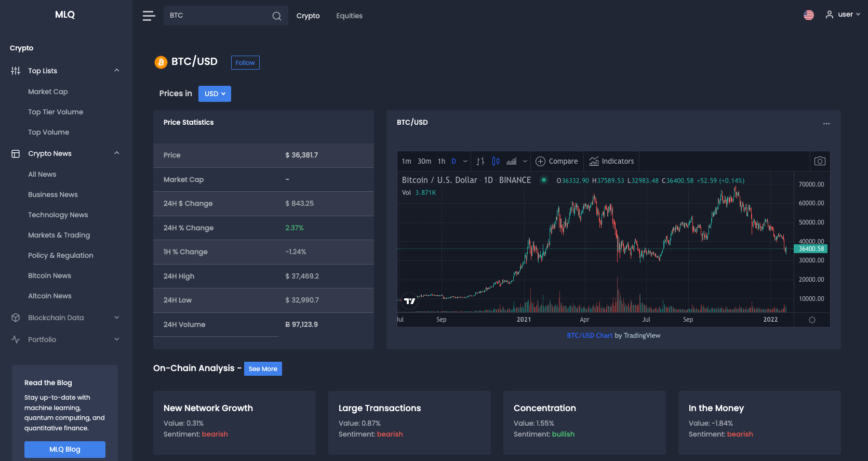Image resolution: width=868 pixels, height=461 pixels.
Task: Click the Portfolio pulse icon
Action: (x=16, y=339)
